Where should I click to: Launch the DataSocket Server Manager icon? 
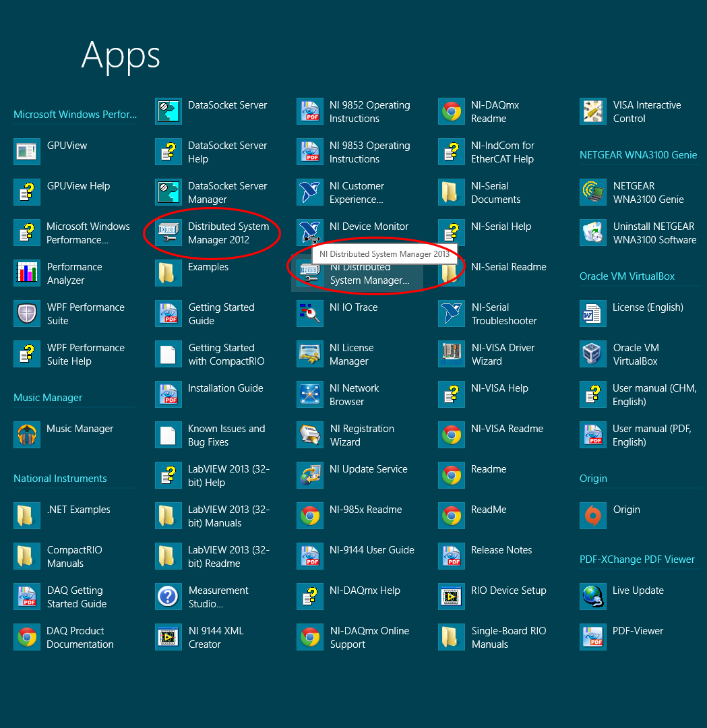[168, 192]
